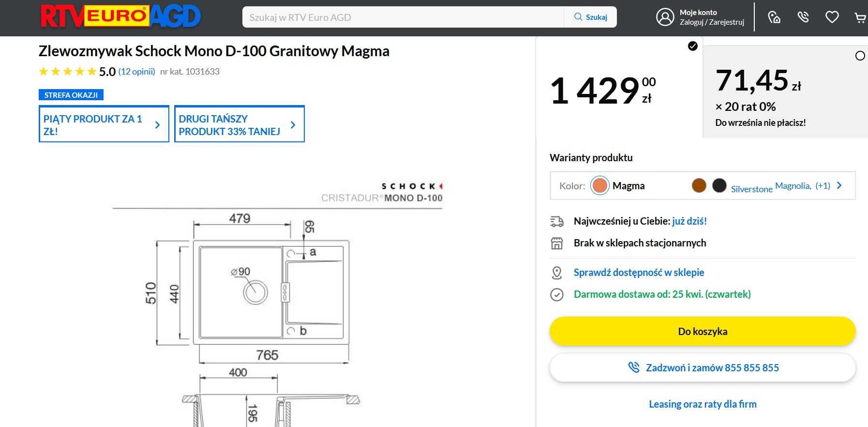Click Zaloguj / Zarejestruj link
The height and width of the screenshot is (427, 868).
[712, 22]
